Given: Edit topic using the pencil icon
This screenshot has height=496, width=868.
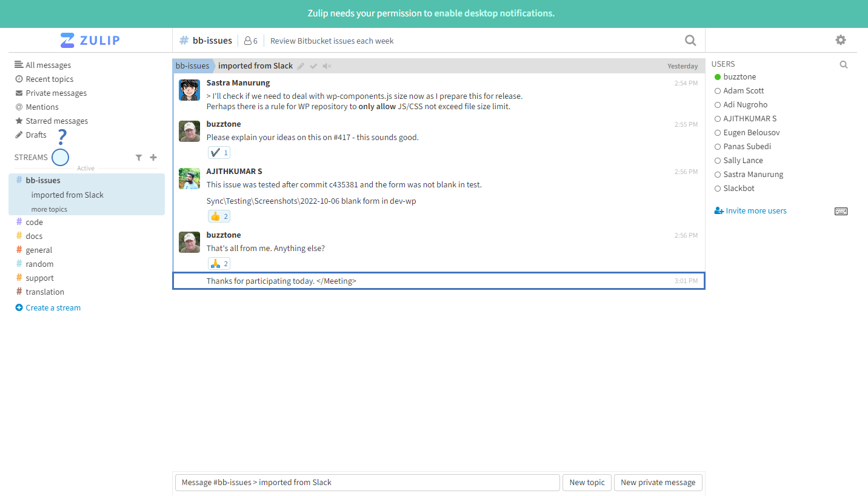Looking at the screenshot, I should [301, 66].
